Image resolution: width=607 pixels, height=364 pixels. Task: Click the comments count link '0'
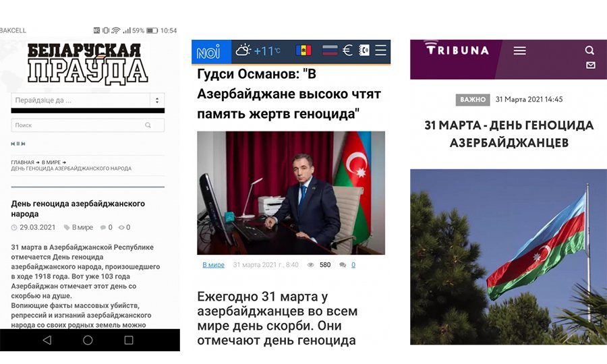353,265
